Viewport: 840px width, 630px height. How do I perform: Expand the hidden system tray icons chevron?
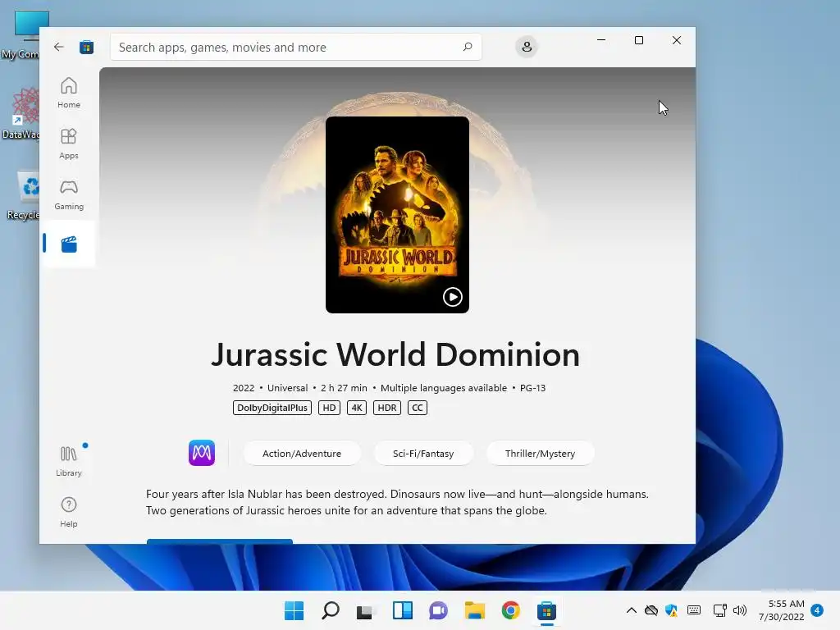[x=632, y=610]
